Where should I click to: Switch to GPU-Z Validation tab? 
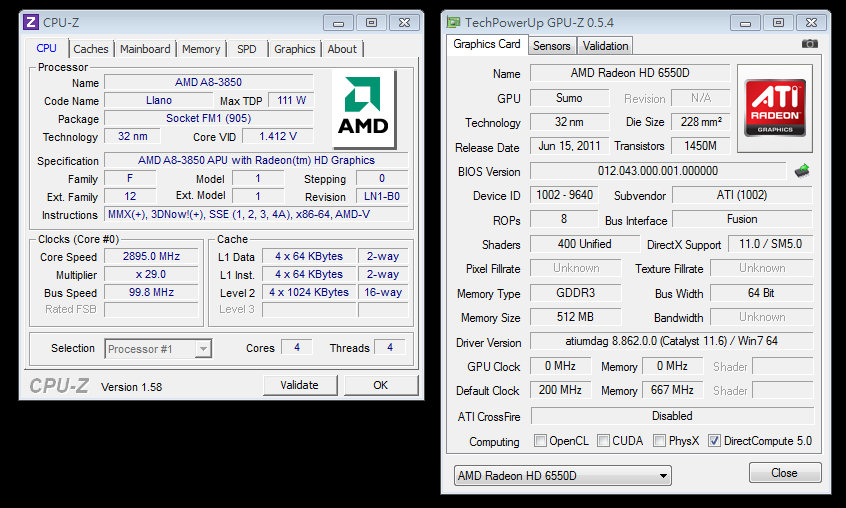point(605,46)
